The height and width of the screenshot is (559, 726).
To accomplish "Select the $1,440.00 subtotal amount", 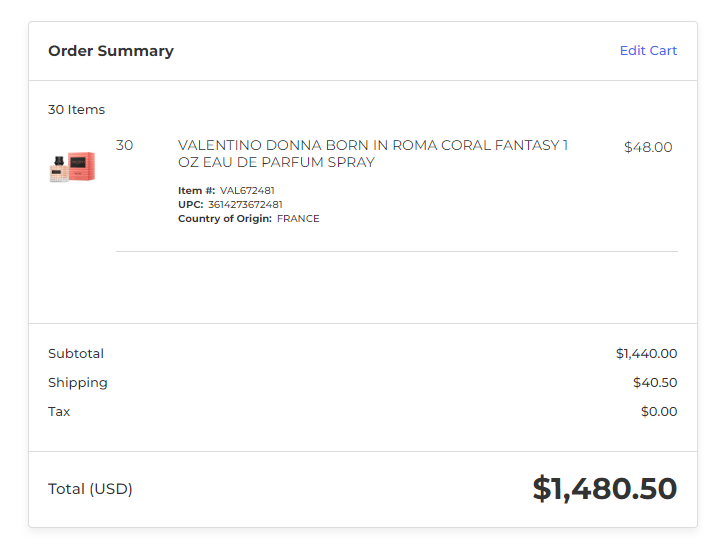I will tap(646, 354).
